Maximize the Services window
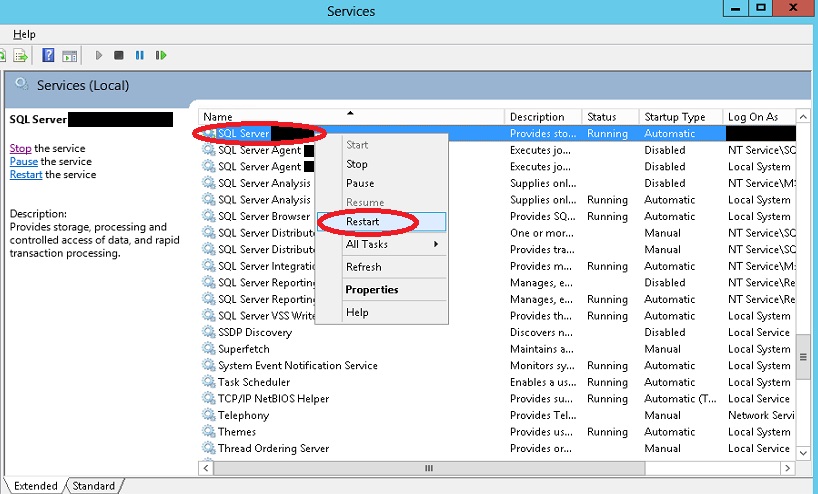Image resolution: width=818 pixels, height=494 pixels. 761,7
